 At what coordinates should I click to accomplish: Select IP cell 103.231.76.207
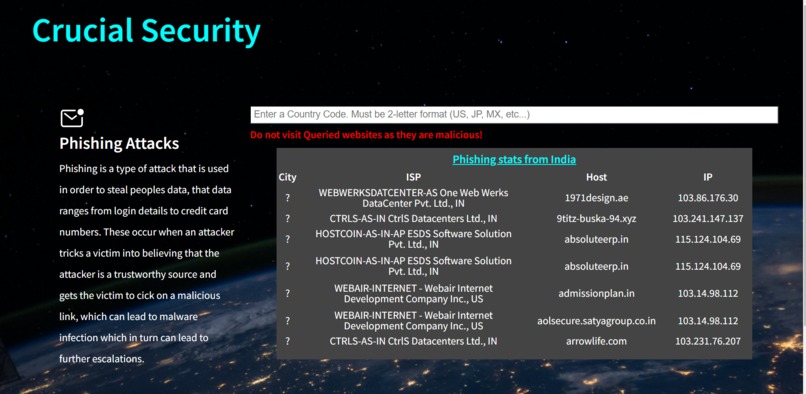coord(708,341)
